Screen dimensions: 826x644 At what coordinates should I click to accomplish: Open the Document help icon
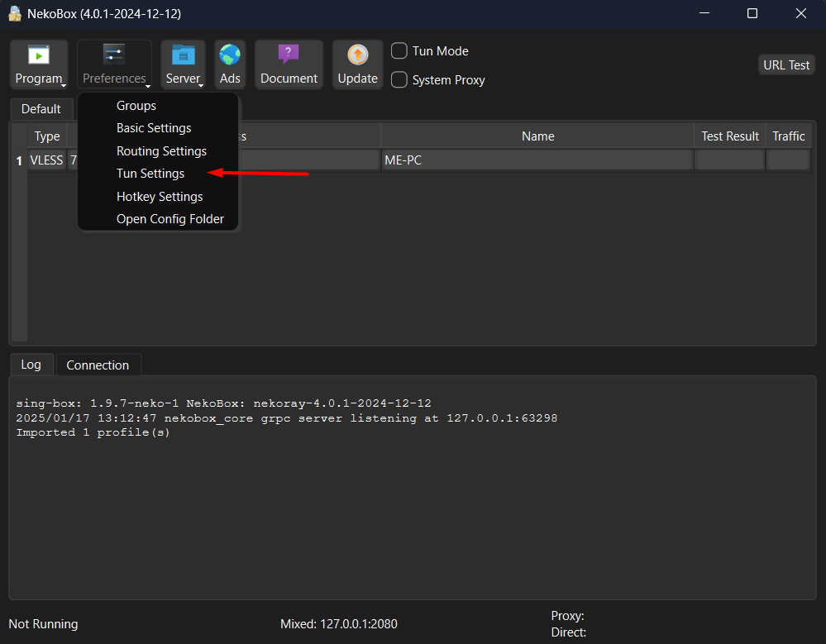click(289, 55)
